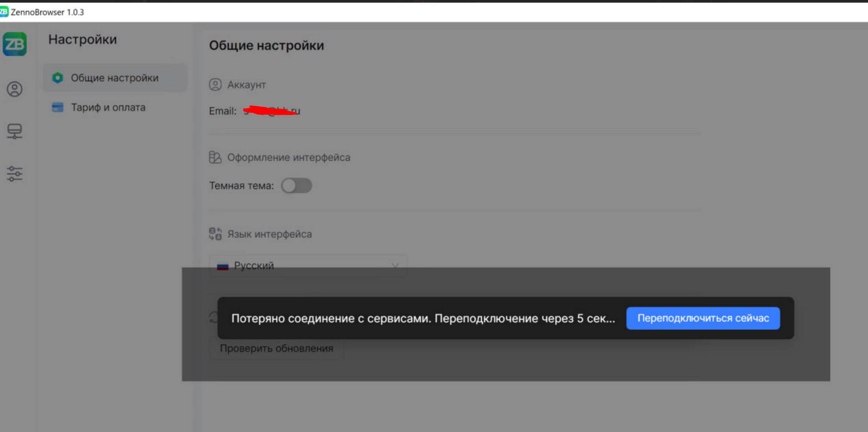Click the Russian flag in language selector
Screen dimensions: 868x432
223,266
